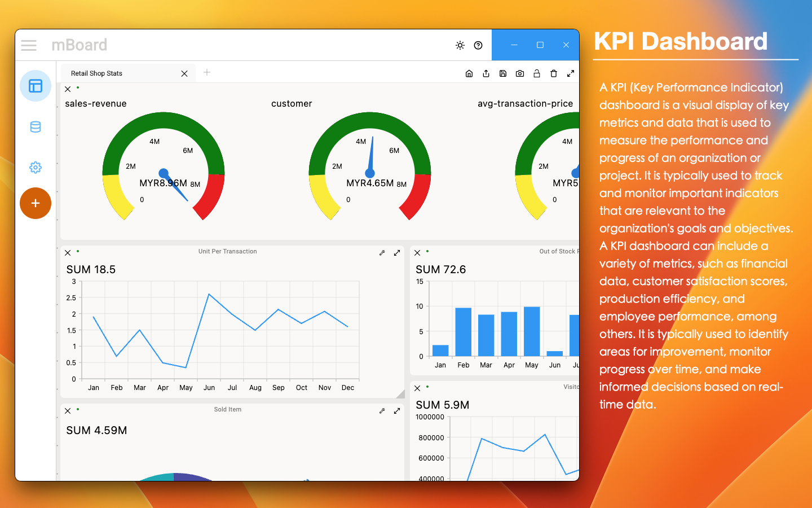
Task: Close the Retail Shop Stats tab
Action: pyautogui.click(x=184, y=74)
